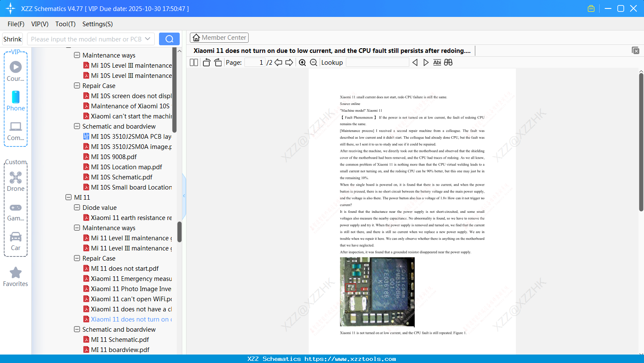Open Xiaomi can't start the machine file

127,116
